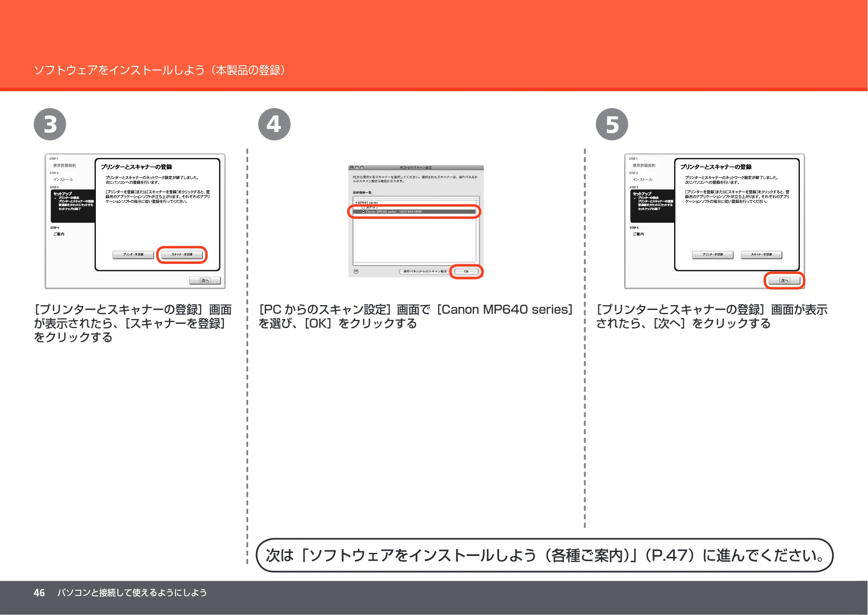
Task: Open help via the question mark icon
Action: [356, 271]
